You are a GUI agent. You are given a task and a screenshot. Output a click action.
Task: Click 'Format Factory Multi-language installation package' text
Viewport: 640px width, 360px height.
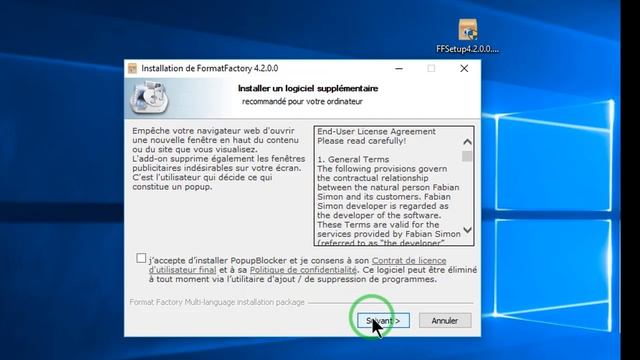217,302
